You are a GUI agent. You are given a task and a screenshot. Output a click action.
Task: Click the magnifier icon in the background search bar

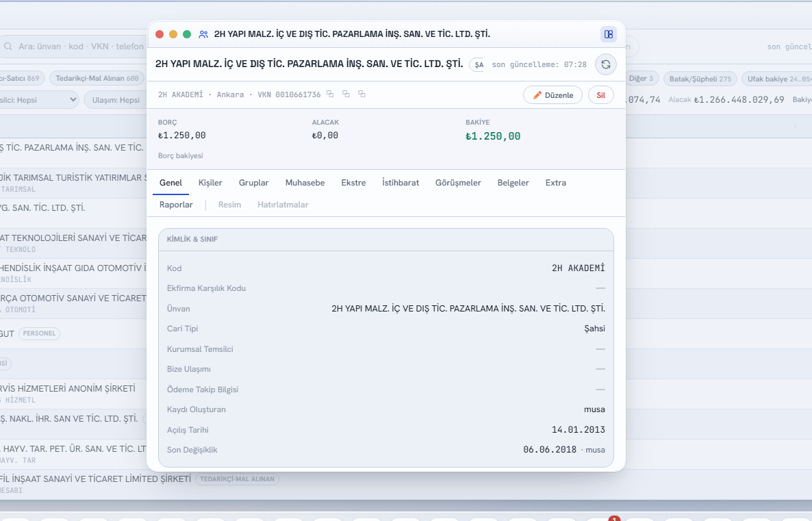[8, 47]
